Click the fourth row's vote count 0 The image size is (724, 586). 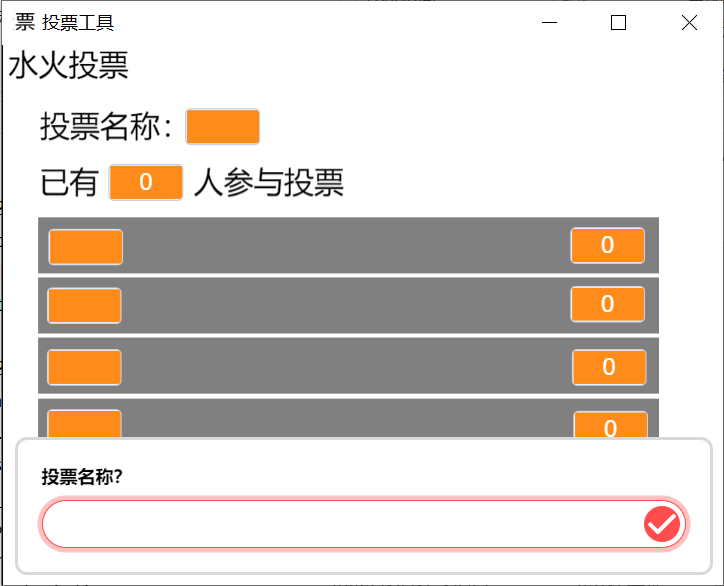point(610,424)
